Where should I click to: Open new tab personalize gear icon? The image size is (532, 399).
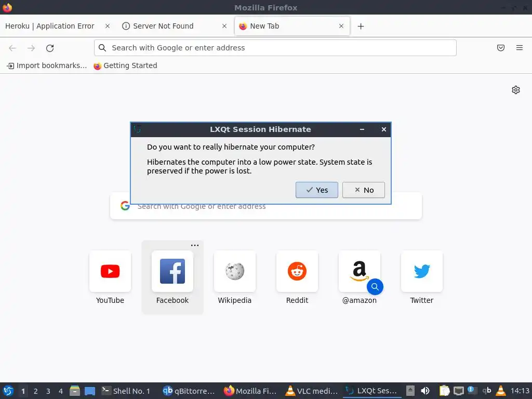[x=516, y=90]
